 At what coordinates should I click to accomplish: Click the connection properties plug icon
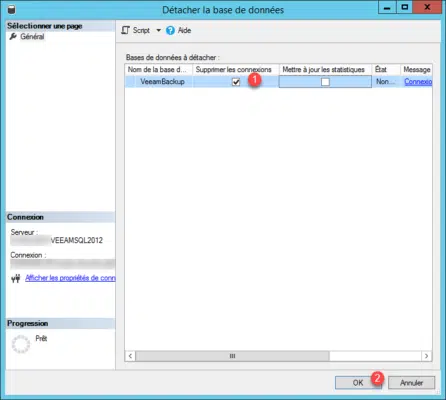click(15, 278)
